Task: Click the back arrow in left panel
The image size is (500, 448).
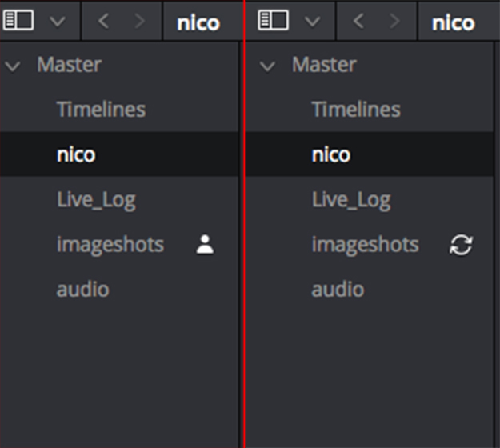Action: point(102,21)
